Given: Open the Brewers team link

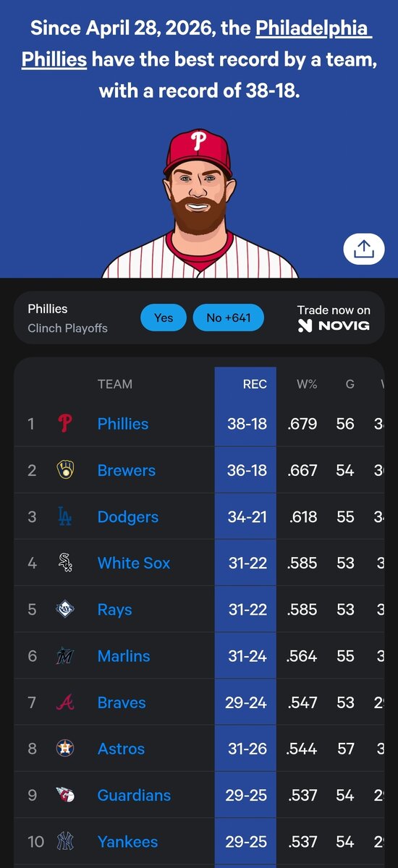Looking at the screenshot, I should (127, 470).
